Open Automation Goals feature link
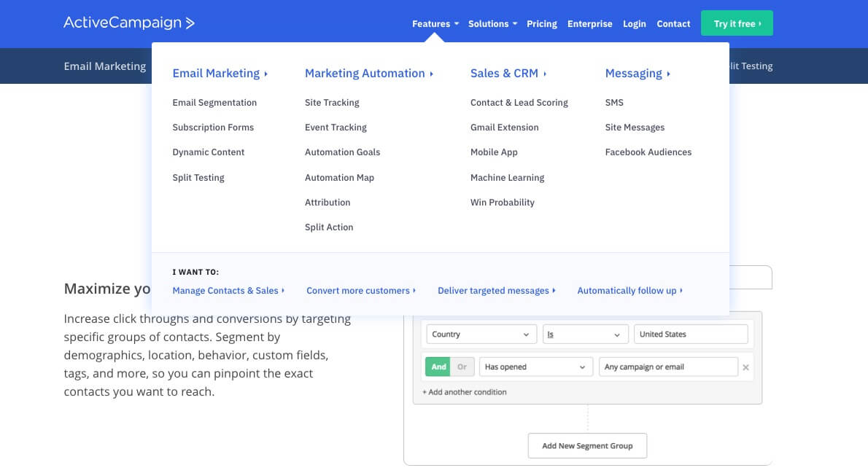The image size is (868, 473). coord(342,152)
